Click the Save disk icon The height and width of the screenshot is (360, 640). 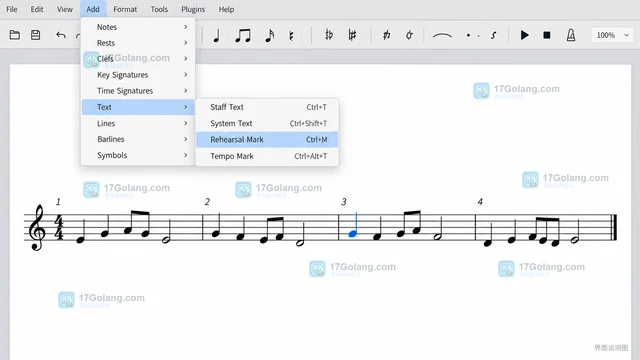[x=36, y=35]
